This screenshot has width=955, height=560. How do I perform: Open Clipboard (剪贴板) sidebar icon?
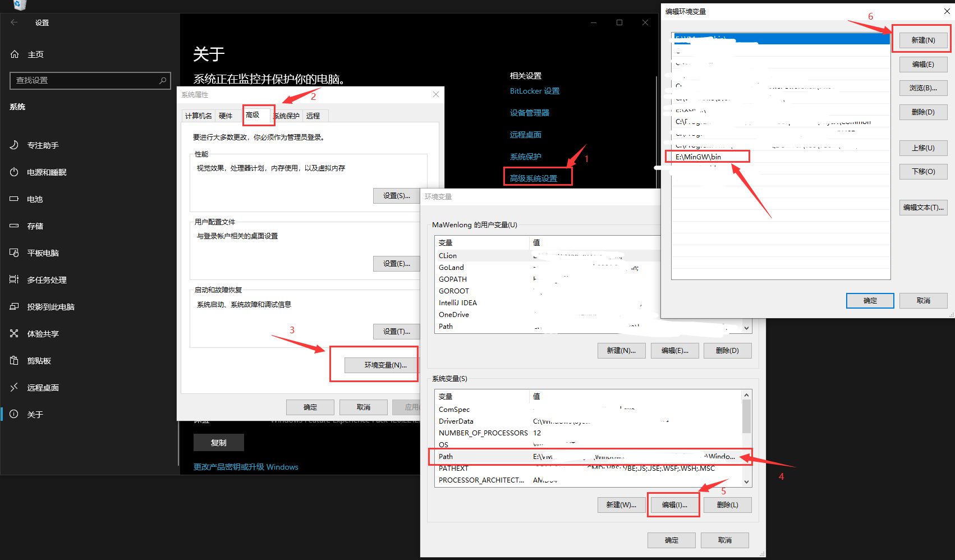tap(15, 361)
